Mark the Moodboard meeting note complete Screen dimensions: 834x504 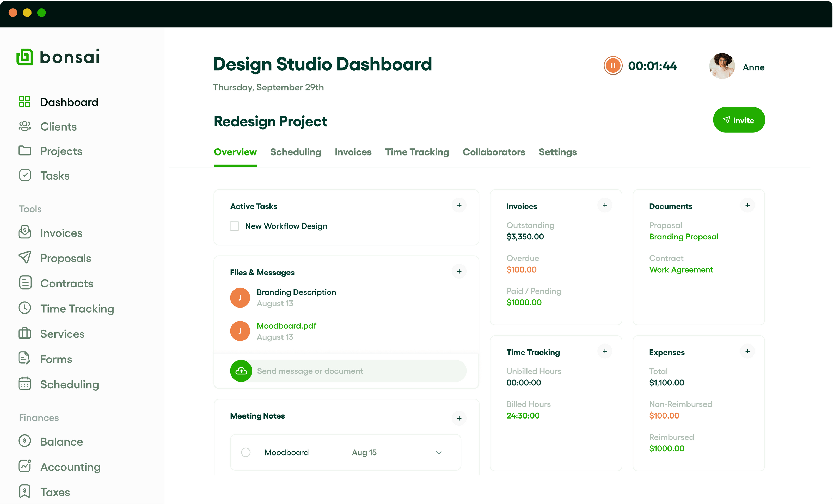246,452
